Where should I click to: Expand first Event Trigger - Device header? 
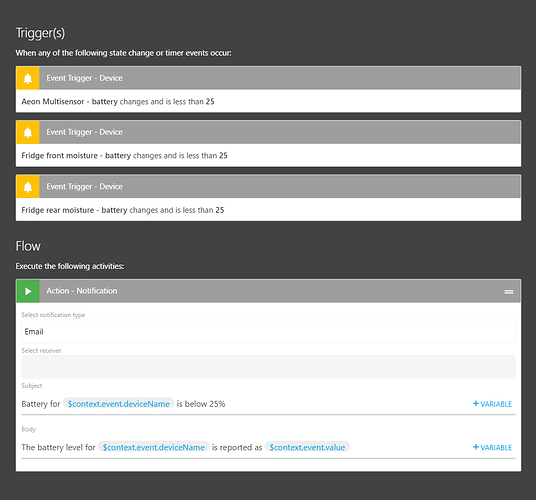[x=280, y=78]
